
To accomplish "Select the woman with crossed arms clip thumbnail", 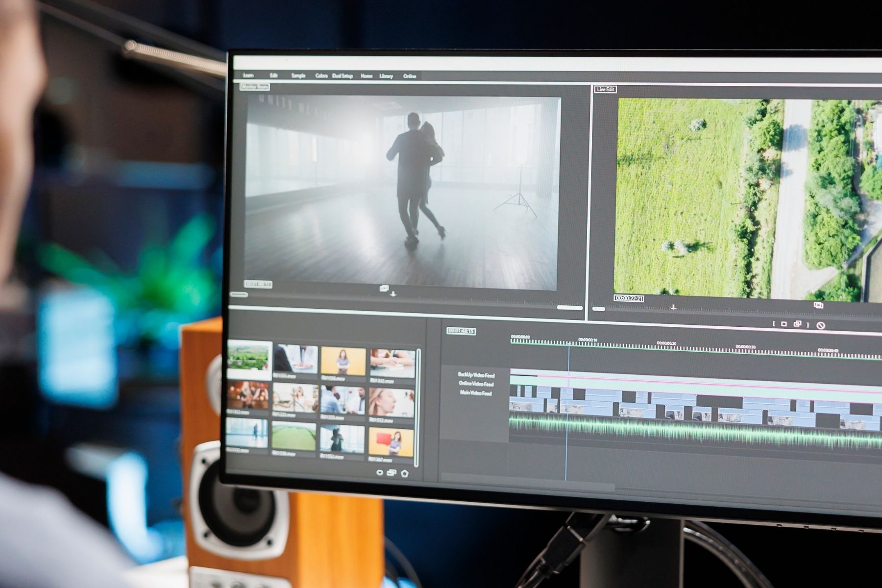I will 343,361.
